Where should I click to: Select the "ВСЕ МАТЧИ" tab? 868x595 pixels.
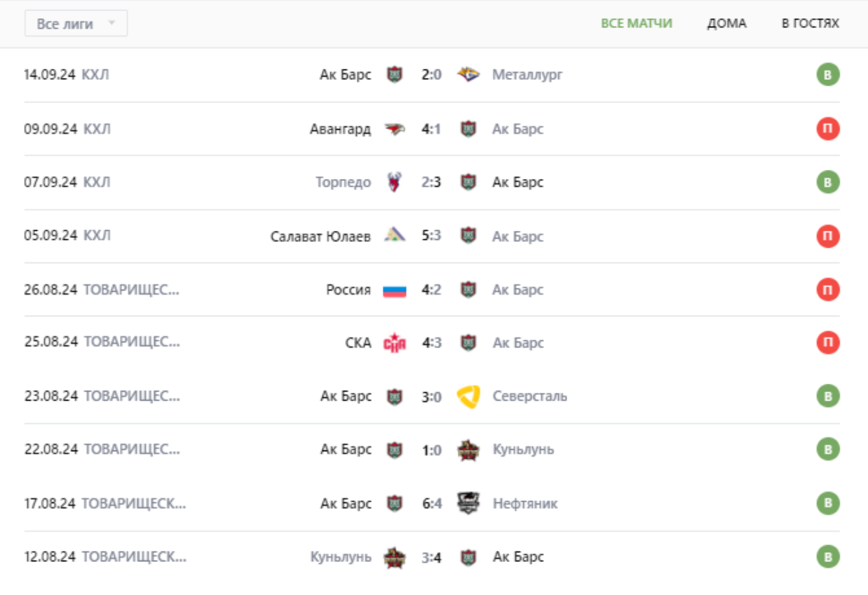(x=636, y=23)
